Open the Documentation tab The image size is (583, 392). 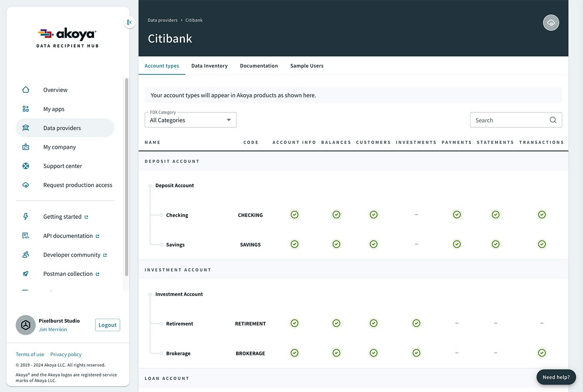coord(259,66)
